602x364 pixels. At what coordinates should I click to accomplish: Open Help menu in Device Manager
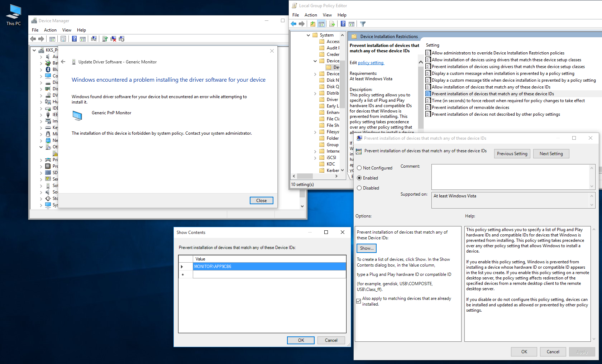click(x=81, y=30)
